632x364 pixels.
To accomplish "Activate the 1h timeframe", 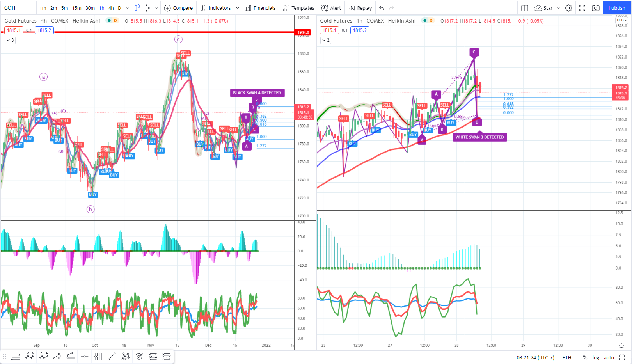I will pos(102,8).
